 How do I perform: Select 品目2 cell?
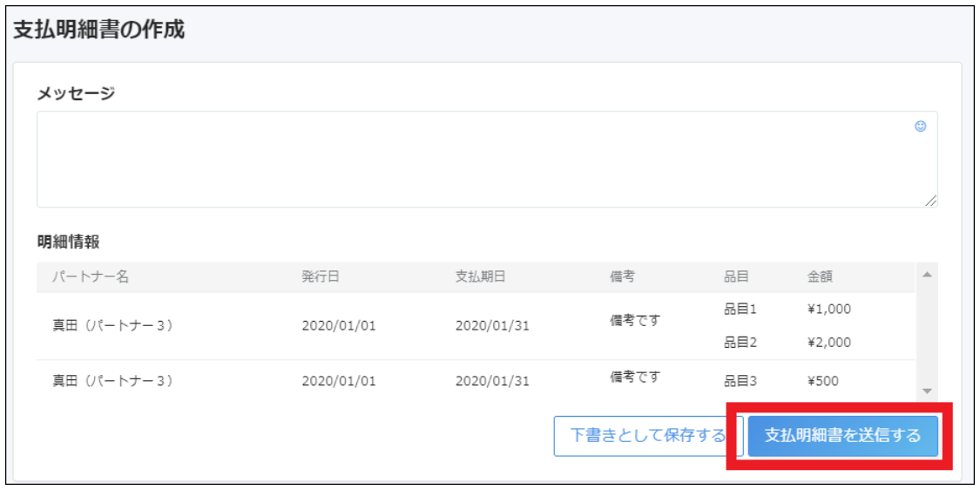click(x=740, y=343)
